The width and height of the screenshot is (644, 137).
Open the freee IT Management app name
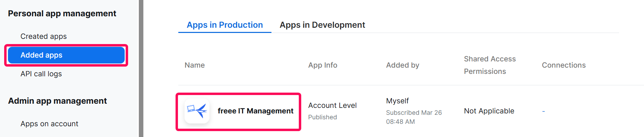pyautogui.click(x=255, y=111)
